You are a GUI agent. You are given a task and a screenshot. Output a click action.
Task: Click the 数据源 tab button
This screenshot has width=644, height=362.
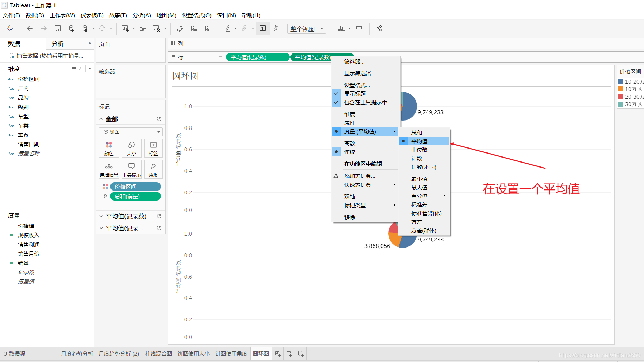[14, 354]
